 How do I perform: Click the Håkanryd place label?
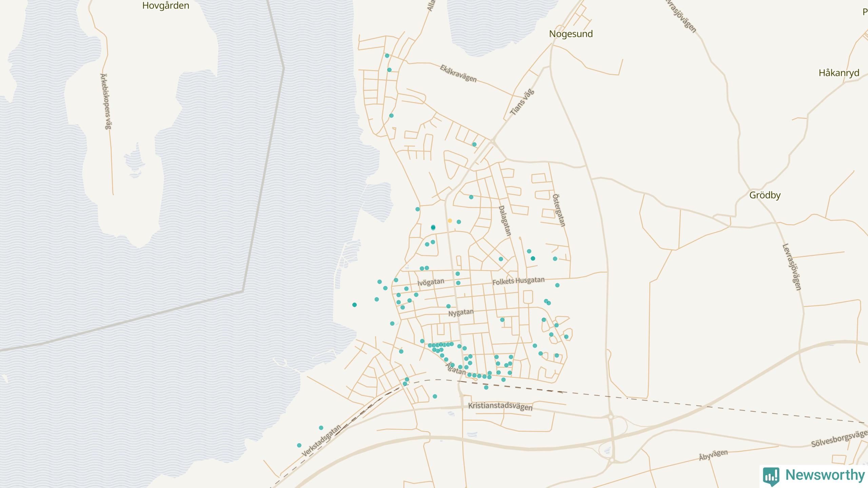click(x=839, y=73)
